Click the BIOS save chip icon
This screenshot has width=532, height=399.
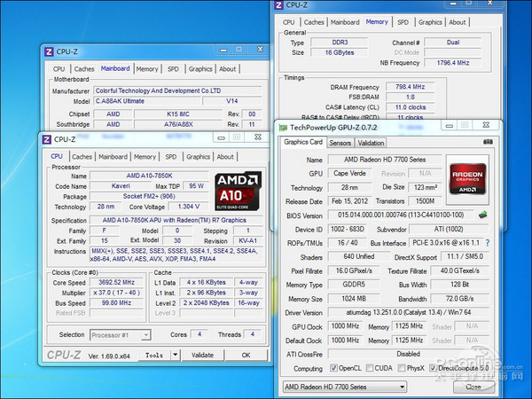(x=483, y=215)
